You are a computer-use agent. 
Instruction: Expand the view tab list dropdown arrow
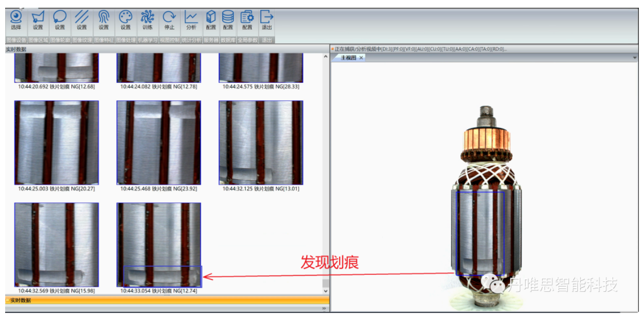(635, 58)
